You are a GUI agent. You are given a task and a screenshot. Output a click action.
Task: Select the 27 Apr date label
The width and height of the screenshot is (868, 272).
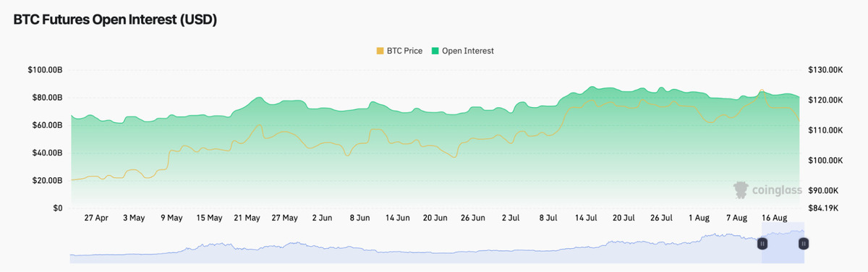[x=96, y=218]
